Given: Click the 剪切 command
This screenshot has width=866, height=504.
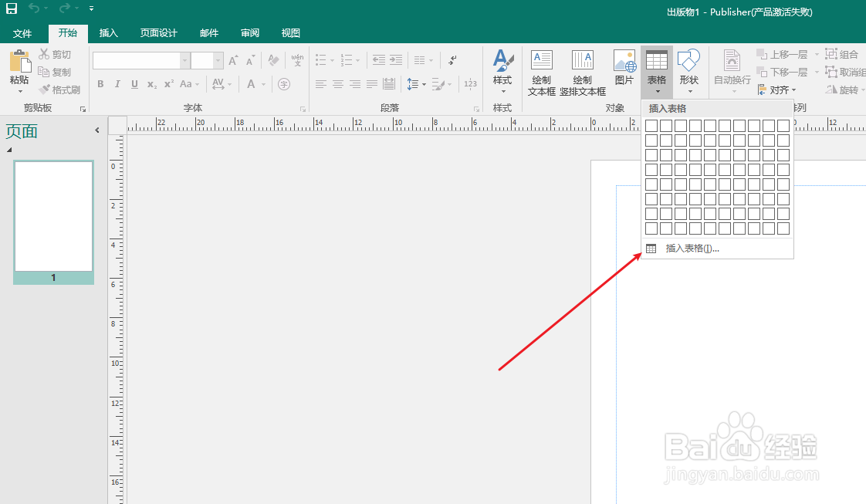Looking at the screenshot, I should 54,53.
